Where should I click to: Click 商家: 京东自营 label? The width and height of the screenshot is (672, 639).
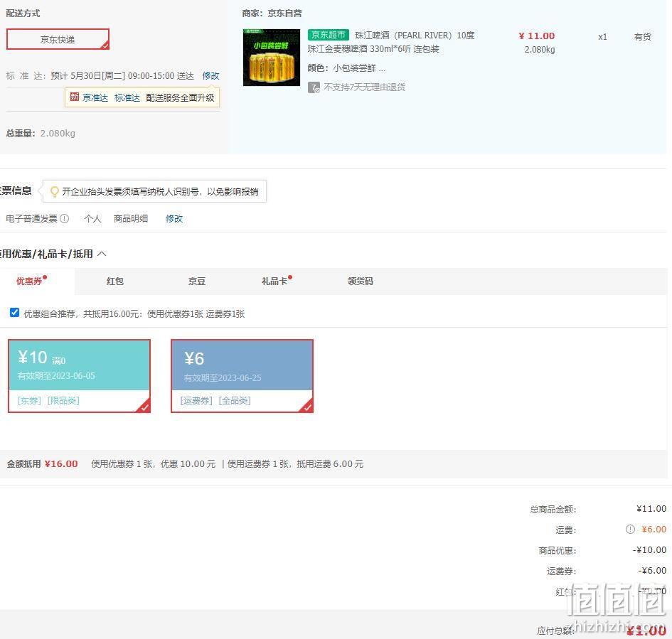pos(272,14)
